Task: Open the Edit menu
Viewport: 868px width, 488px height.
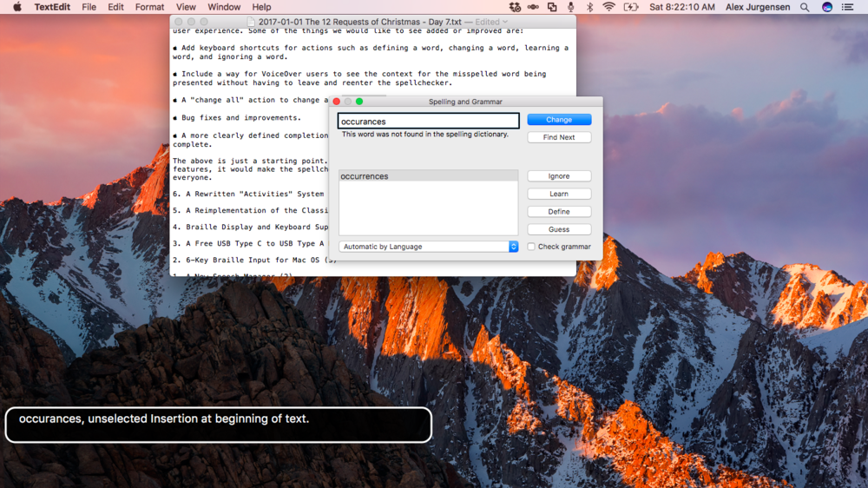Action: click(115, 7)
